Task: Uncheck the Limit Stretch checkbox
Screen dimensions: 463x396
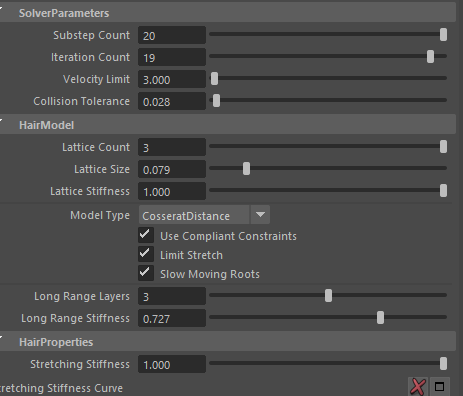Action: [x=146, y=254]
